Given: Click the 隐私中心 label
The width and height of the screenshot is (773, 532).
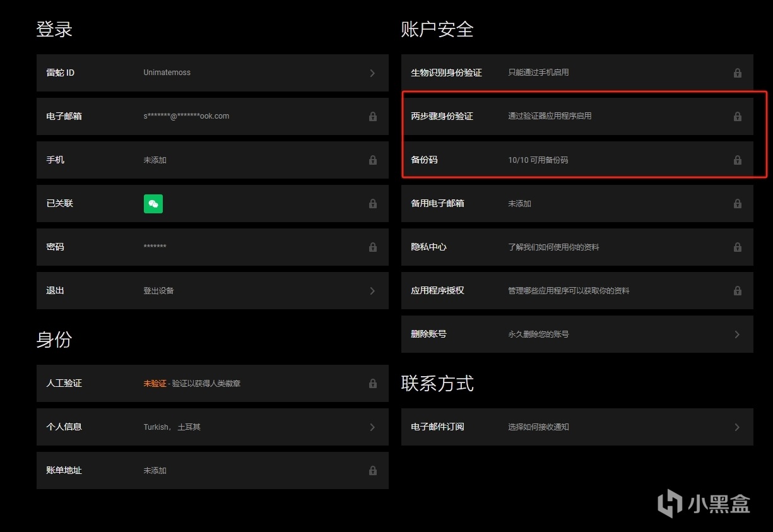Looking at the screenshot, I should click(428, 247).
